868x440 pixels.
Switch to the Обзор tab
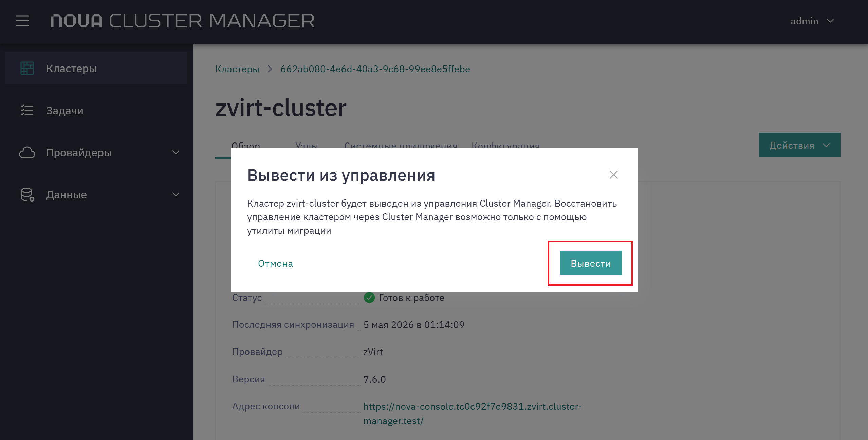245,145
